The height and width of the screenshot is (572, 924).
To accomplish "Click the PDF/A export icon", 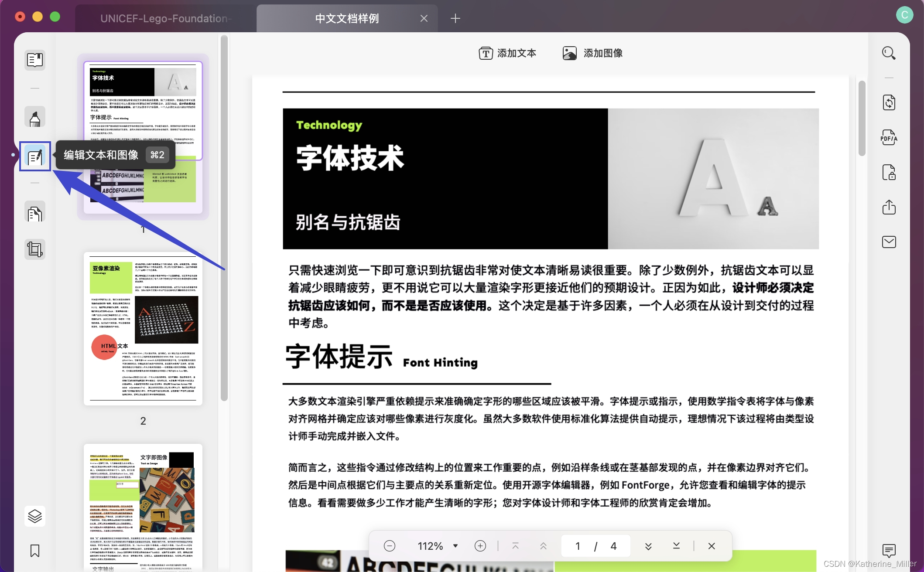I will (x=889, y=138).
